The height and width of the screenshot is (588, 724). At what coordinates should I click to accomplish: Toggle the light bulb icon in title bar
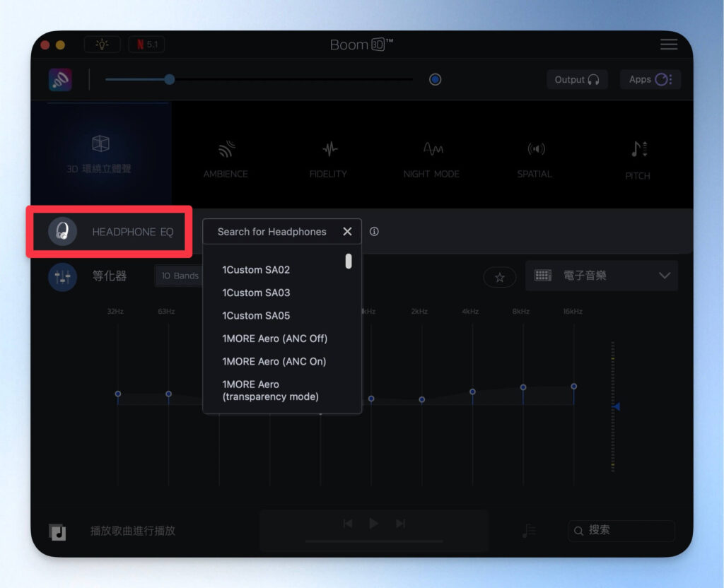tap(102, 45)
